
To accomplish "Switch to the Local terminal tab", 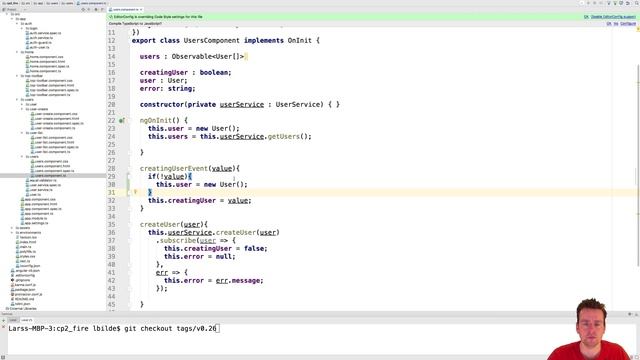I will tap(13, 320).
